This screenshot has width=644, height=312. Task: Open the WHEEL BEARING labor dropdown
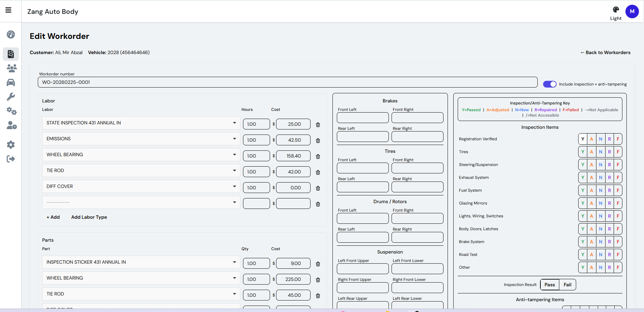click(141, 155)
